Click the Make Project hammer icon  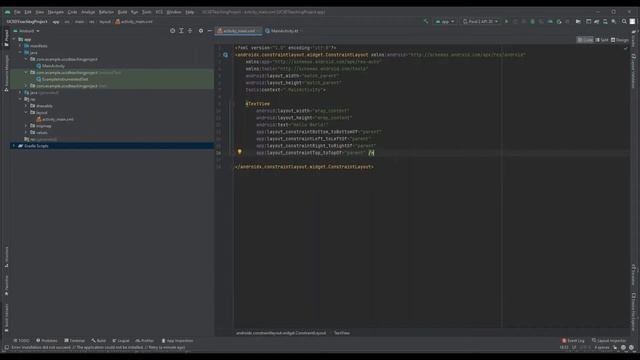pos(426,21)
